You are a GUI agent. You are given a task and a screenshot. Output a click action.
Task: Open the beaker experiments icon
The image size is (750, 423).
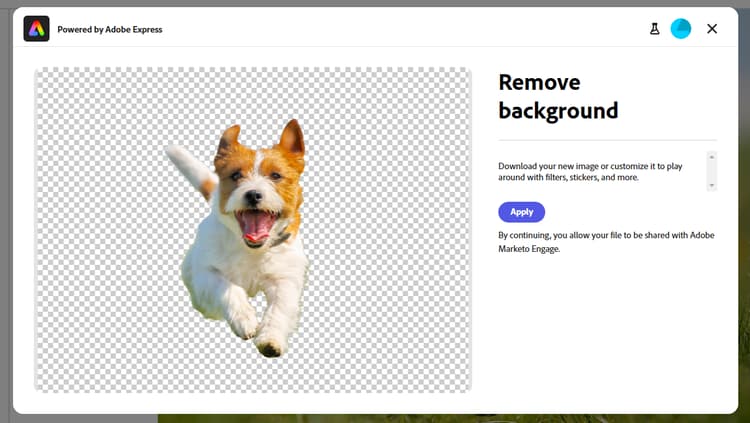[x=654, y=29]
